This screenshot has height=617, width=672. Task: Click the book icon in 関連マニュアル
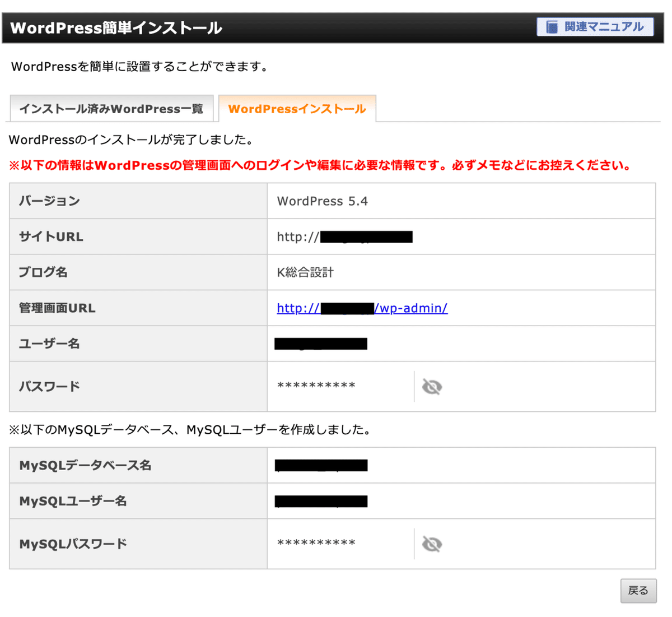pyautogui.click(x=552, y=27)
